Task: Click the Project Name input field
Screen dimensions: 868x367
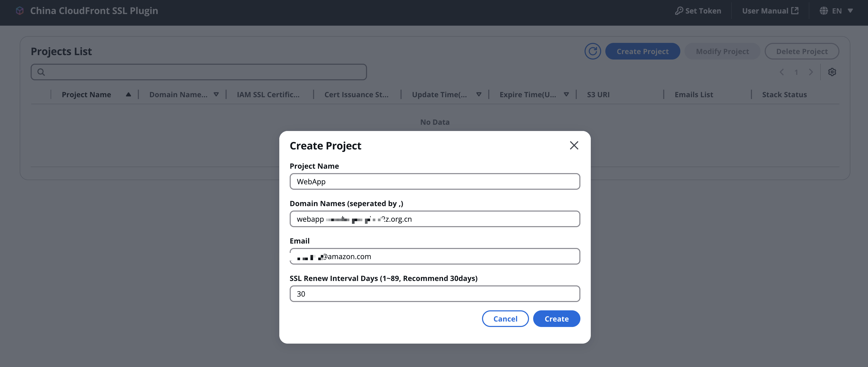Action: tap(435, 181)
